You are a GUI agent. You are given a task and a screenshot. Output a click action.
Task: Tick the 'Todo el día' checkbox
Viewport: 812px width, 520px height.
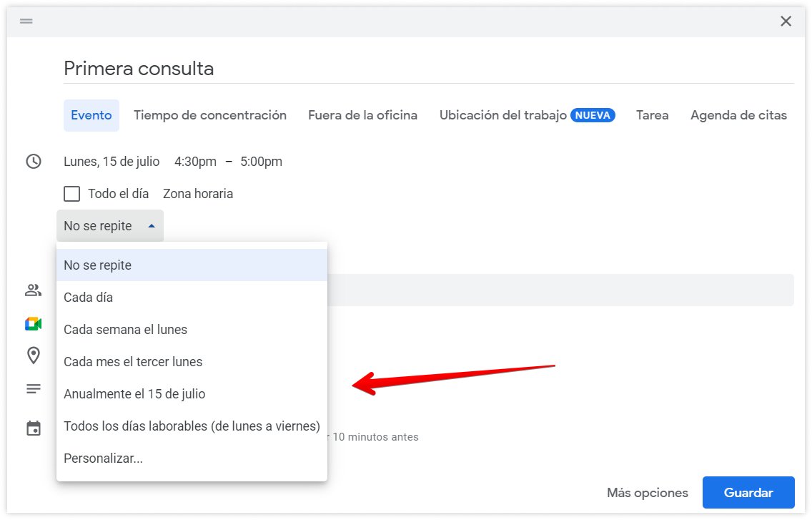(72, 194)
